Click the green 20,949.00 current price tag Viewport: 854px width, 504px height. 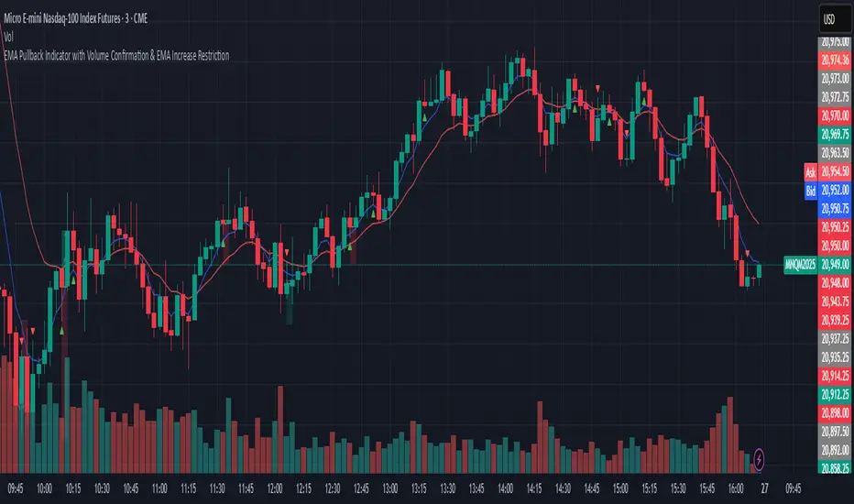(836, 265)
